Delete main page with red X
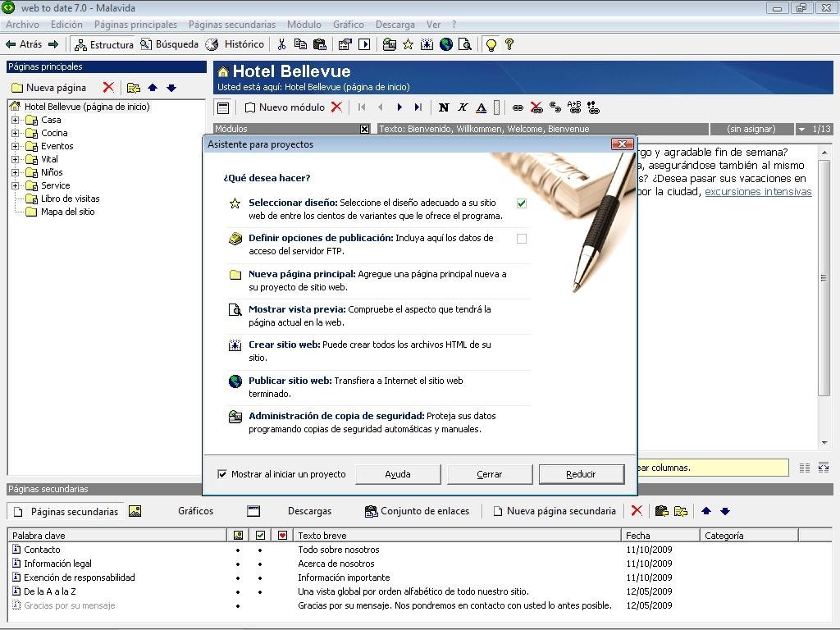 click(x=108, y=87)
